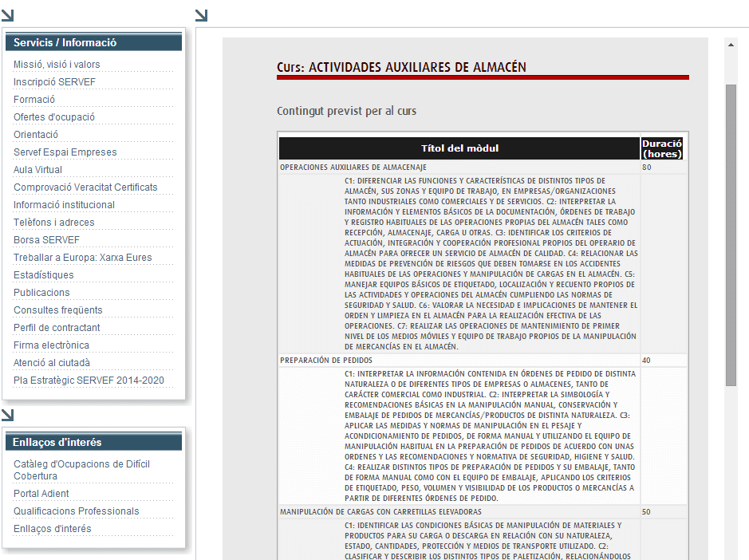Select Ofertes d'ocupació in sidebar
The image size is (749, 560).
tap(54, 117)
